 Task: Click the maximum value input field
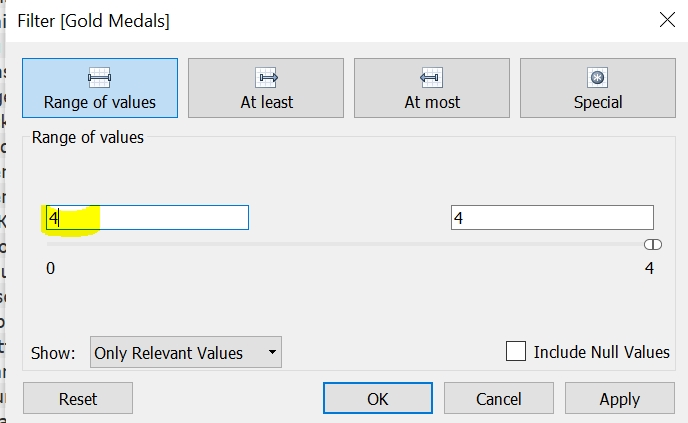click(x=552, y=218)
